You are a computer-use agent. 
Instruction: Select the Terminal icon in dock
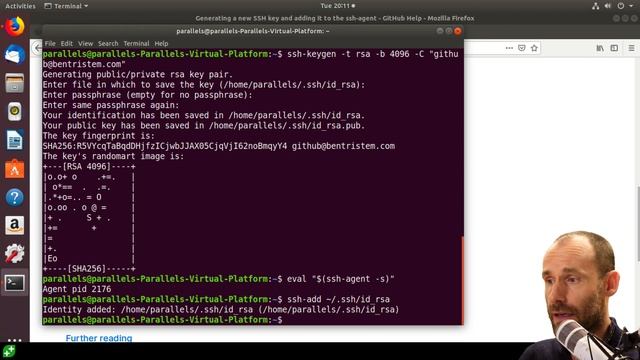[15, 282]
